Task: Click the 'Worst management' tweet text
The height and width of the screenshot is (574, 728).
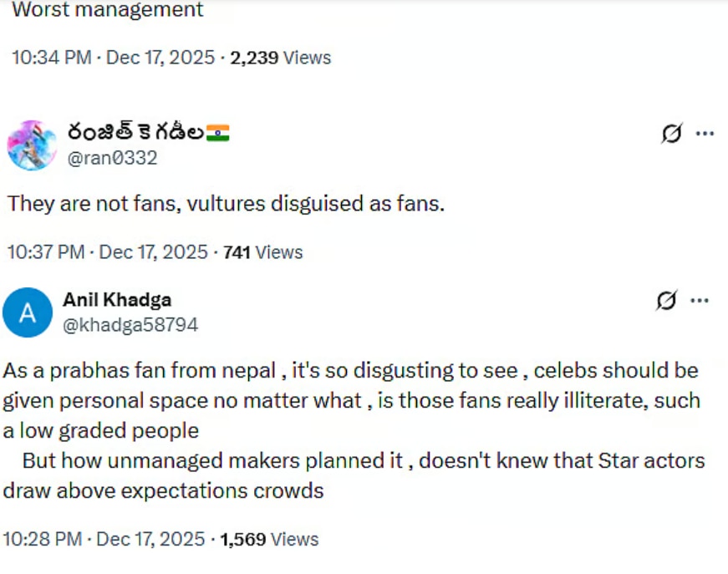Action: pos(107,10)
